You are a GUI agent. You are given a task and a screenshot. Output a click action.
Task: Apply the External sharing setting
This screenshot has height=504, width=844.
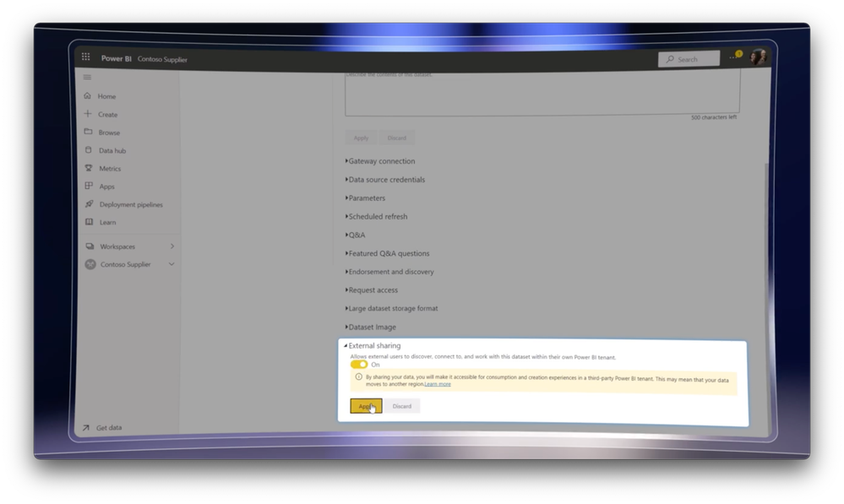[366, 406]
